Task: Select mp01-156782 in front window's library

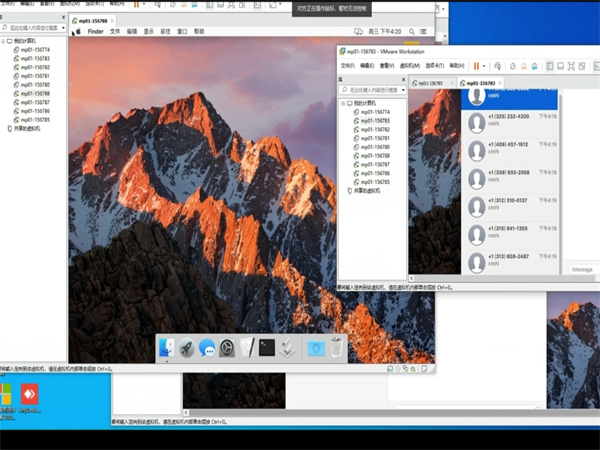Action: 376,130
